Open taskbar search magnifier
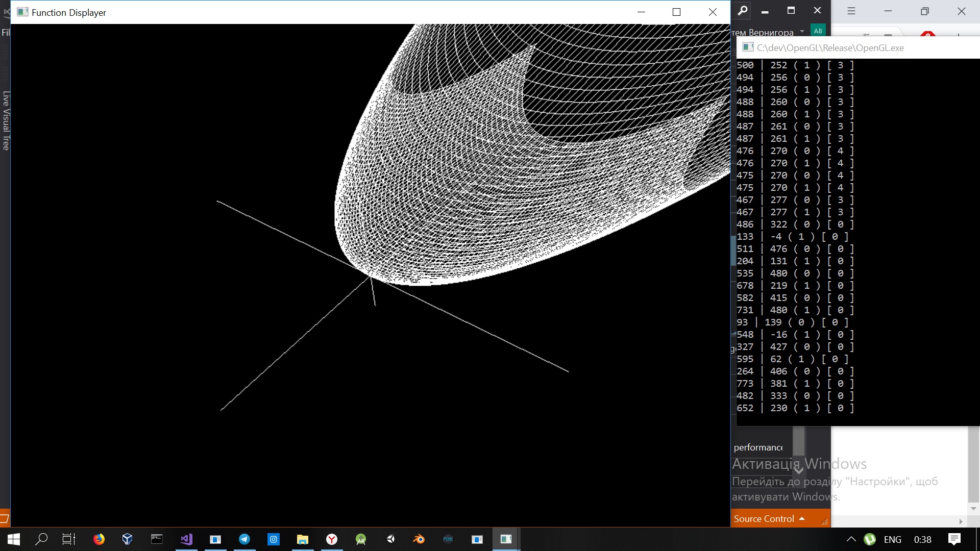 pos(41,539)
